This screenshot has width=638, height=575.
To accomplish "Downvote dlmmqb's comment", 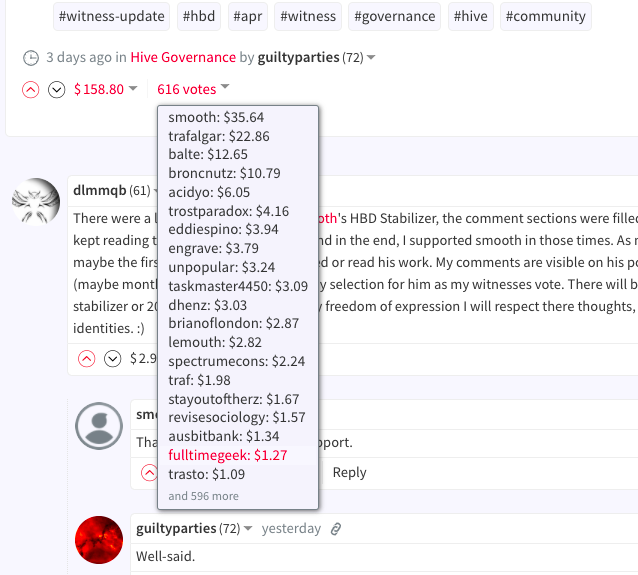I will (x=113, y=359).
